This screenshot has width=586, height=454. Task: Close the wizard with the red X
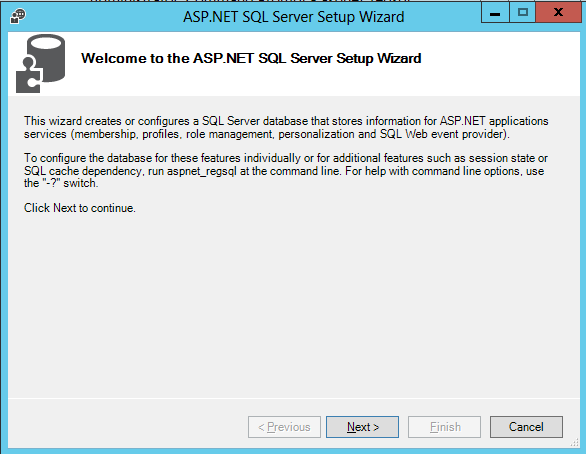pos(558,13)
